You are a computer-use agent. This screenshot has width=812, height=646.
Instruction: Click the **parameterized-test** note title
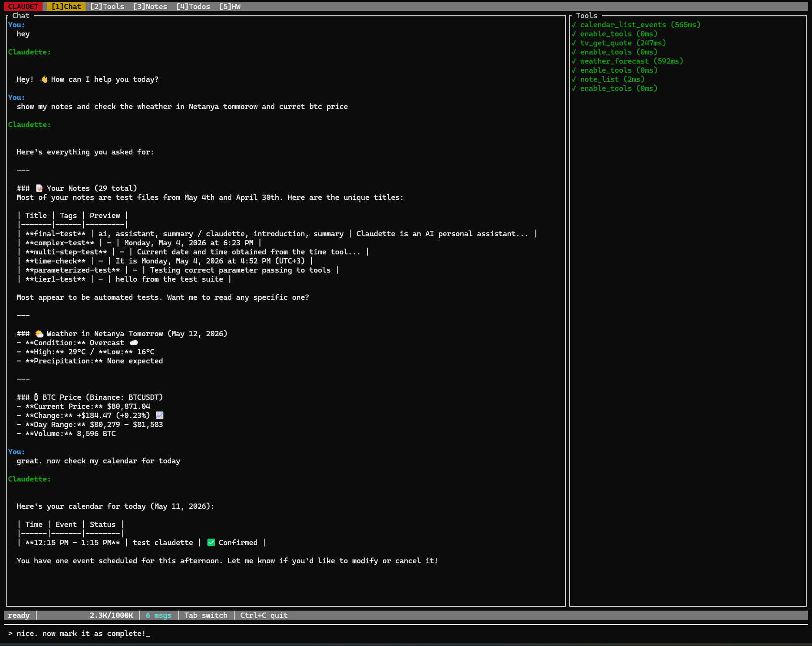pyautogui.click(x=73, y=270)
